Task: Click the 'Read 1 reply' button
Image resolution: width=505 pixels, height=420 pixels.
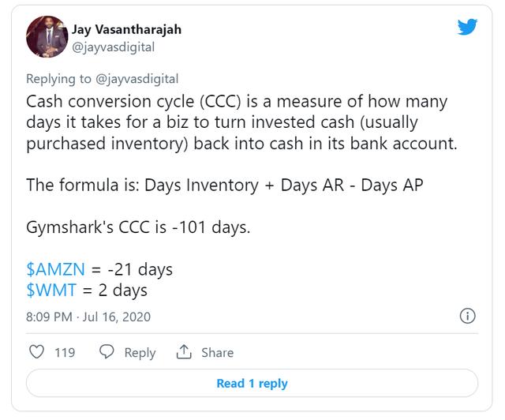Action: [252, 384]
